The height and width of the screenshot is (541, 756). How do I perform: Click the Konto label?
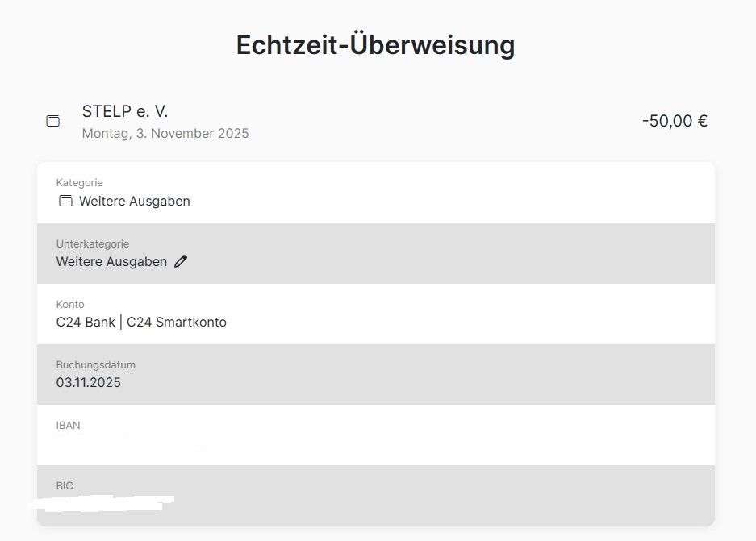[x=70, y=304]
